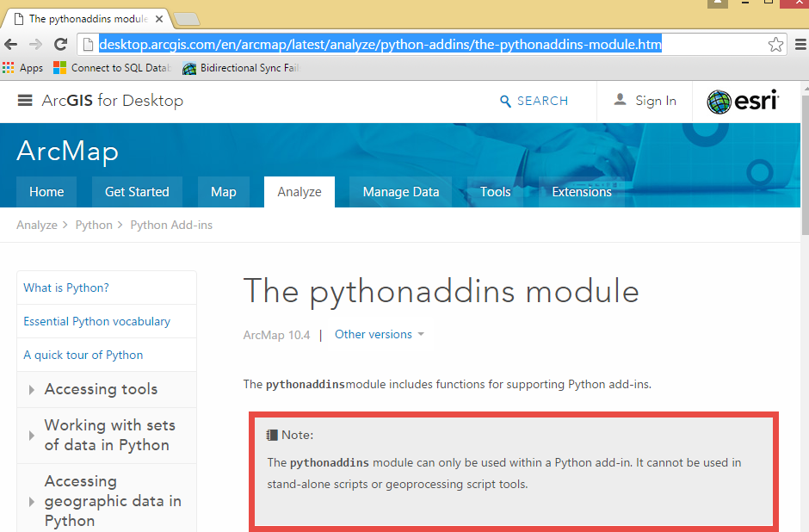Click the esri globe logo
This screenshot has width=809, height=532.
pos(719,102)
